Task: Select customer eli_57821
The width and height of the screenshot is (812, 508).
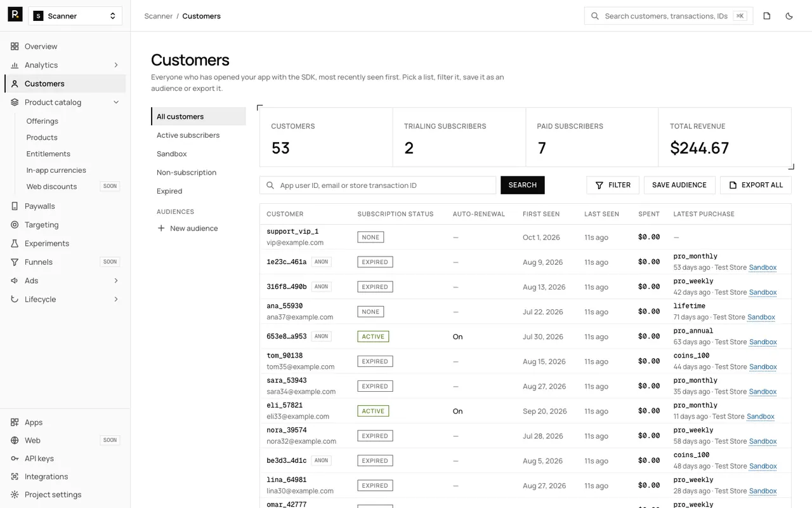Action: 525,411
